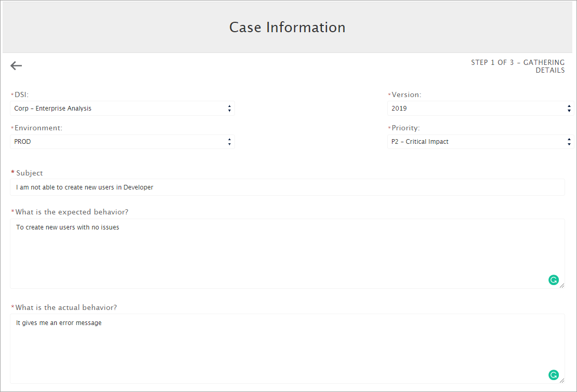The image size is (577, 392).
Task: Click the stepper arrows on the Version field
Action: 569,108
